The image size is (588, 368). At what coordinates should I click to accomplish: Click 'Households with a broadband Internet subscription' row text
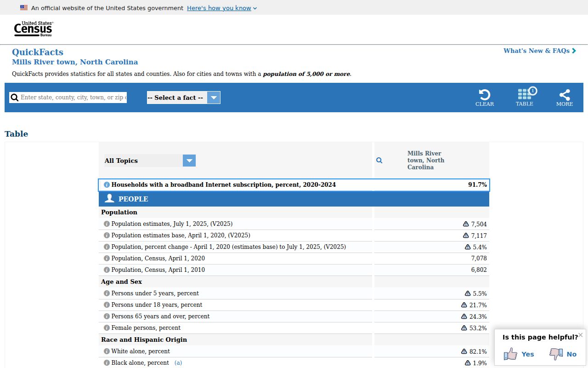click(x=224, y=184)
